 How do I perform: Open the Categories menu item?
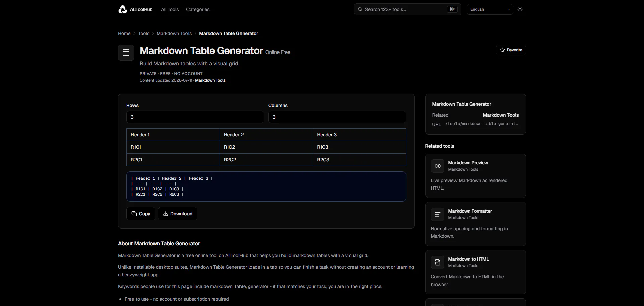point(198,9)
